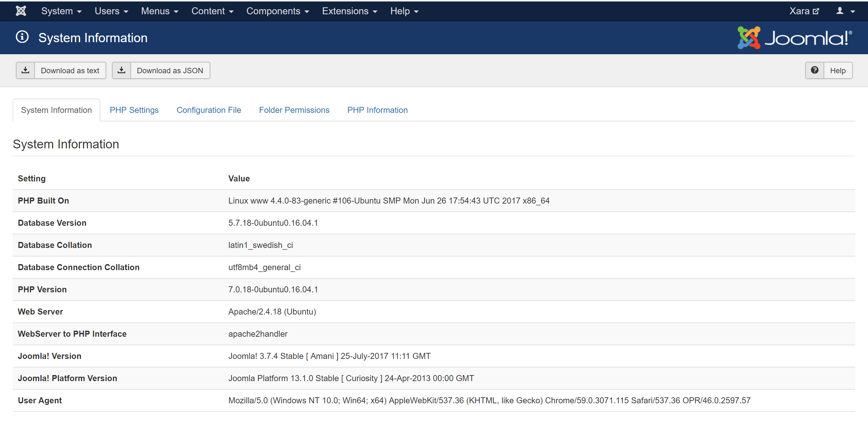Click the Database Connection Collation label
The height and width of the screenshot is (448, 868).
(x=78, y=268)
